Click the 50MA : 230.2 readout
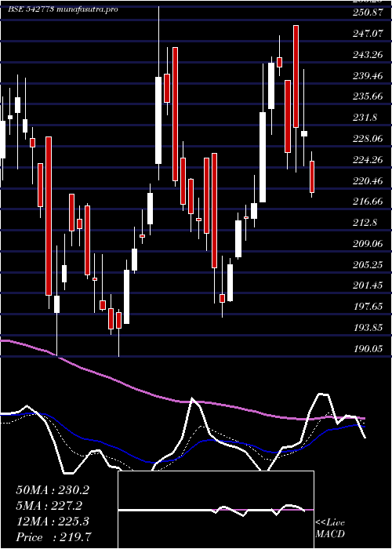The image size is (392, 549). (x=53, y=490)
